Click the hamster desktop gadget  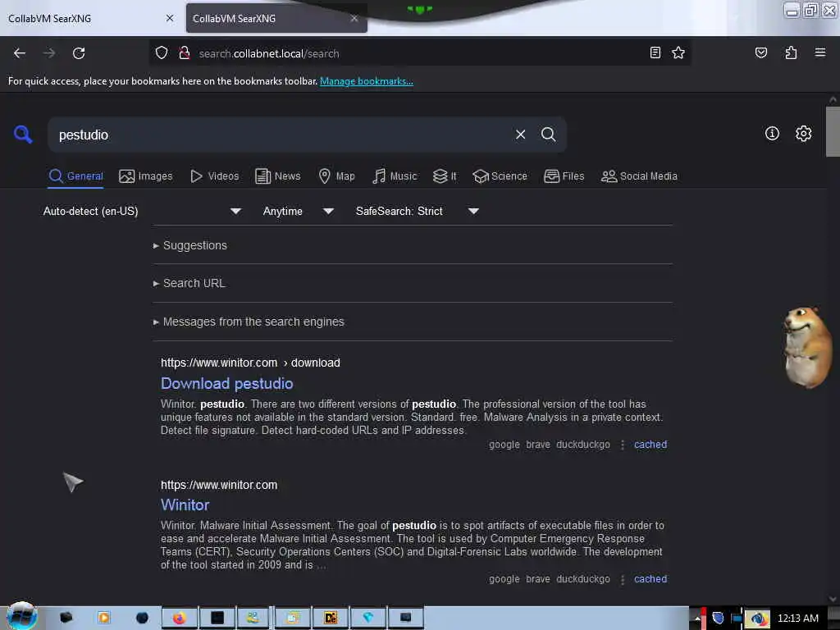pyautogui.click(x=807, y=347)
